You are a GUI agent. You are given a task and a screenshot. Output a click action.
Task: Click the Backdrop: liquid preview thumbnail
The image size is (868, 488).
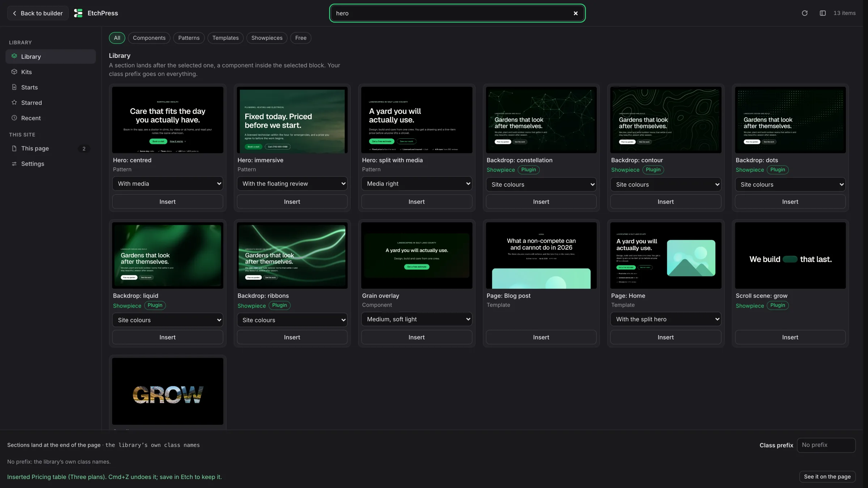click(x=167, y=255)
